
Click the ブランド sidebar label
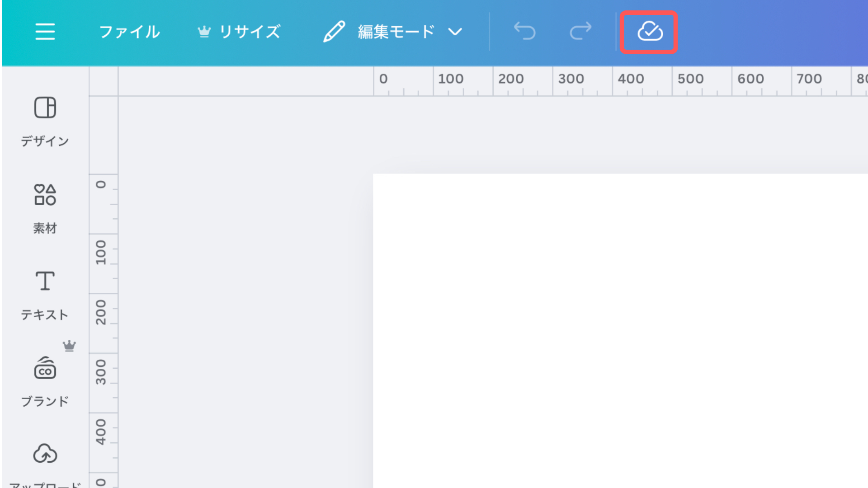pyautogui.click(x=45, y=401)
